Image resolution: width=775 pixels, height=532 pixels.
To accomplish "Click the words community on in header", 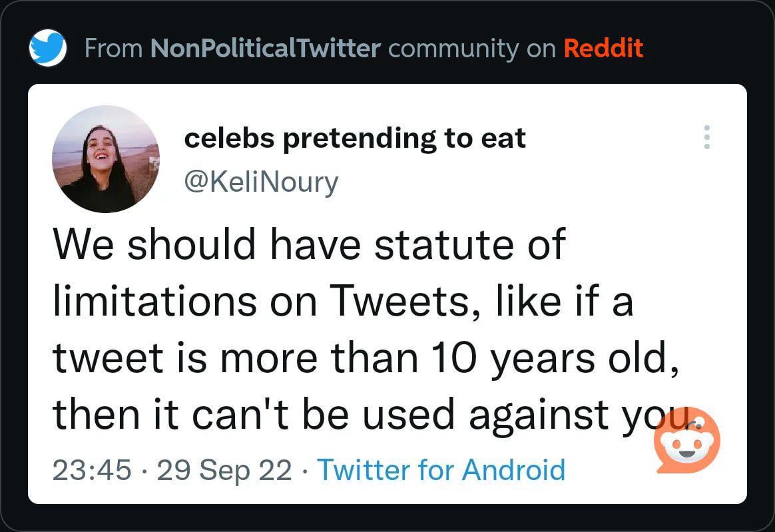I will coord(472,48).
